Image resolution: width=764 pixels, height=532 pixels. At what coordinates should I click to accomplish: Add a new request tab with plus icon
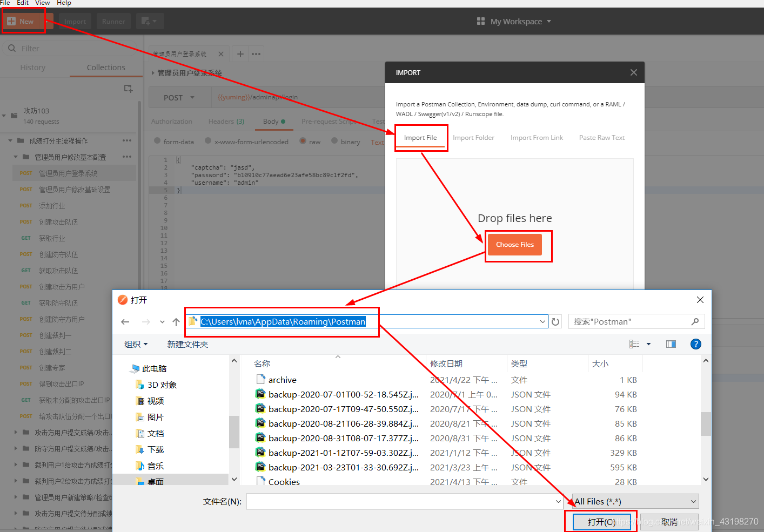[x=240, y=54]
